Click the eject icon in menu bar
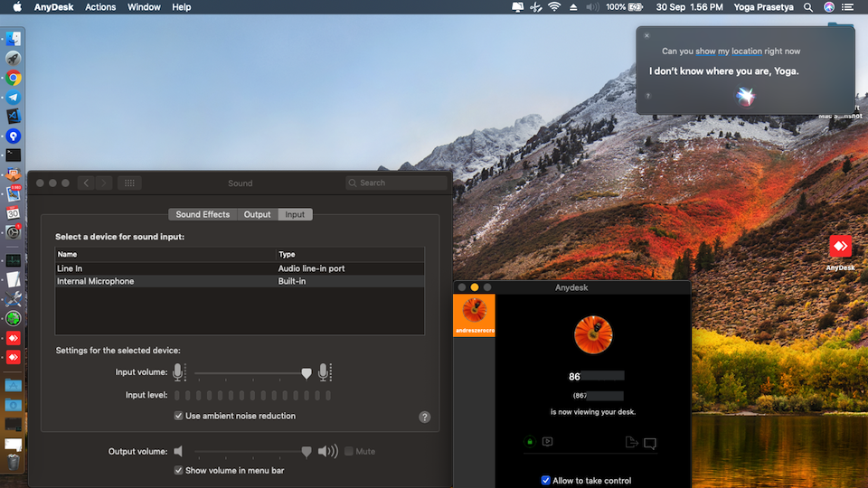This screenshot has width=868, height=488. [573, 7]
